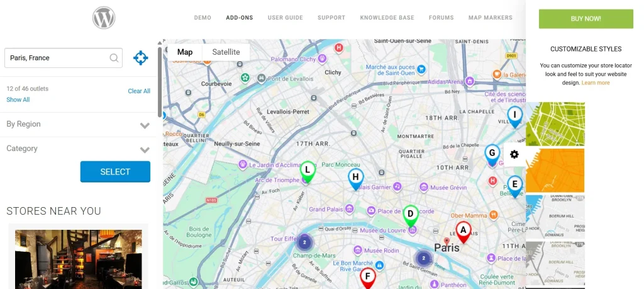Choose the light gray Brooklyn map style
The width and height of the screenshot is (644, 289).
[x=555, y=217]
